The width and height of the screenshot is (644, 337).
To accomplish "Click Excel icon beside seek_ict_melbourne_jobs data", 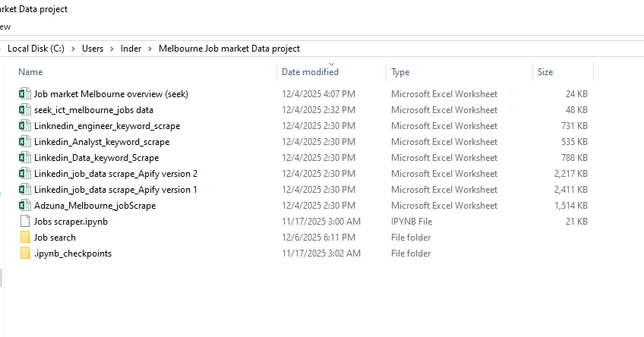I will (x=25, y=110).
